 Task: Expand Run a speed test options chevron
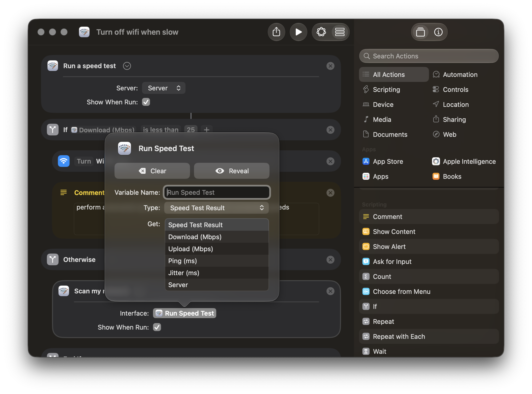click(127, 66)
